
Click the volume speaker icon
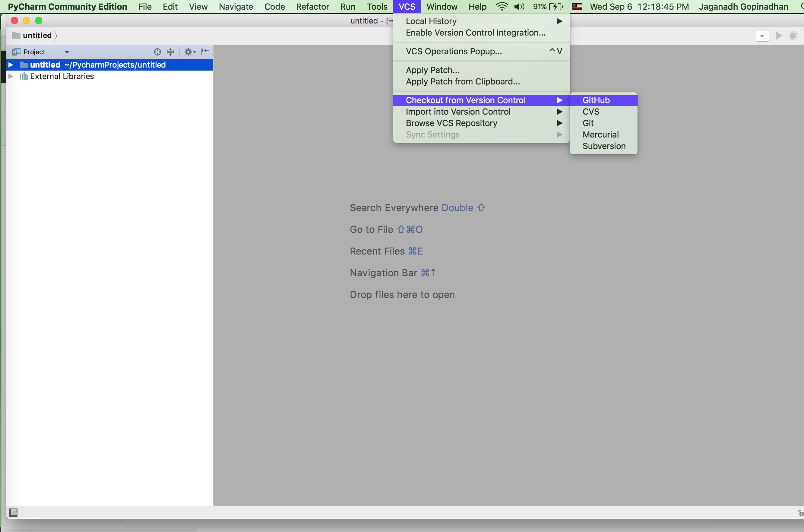519,6
